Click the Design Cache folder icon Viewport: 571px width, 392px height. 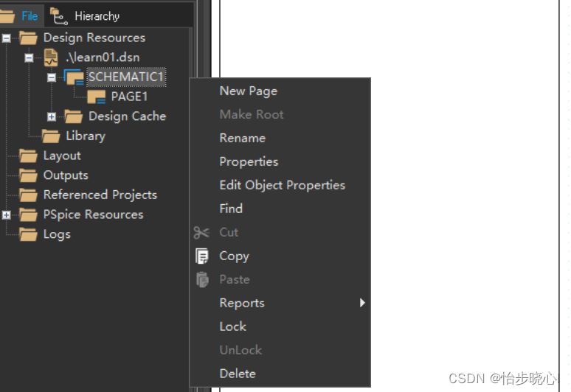tap(74, 116)
